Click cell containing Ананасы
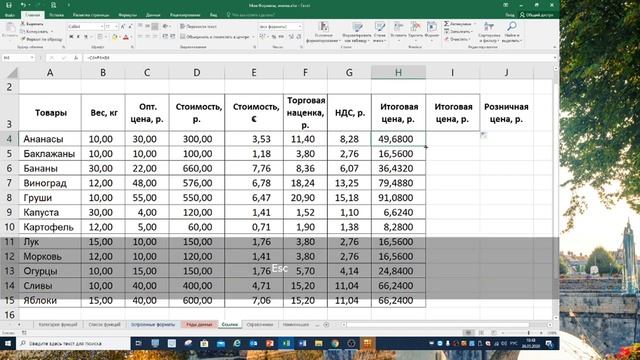Screen dimensions: 640x360 point(50,139)
